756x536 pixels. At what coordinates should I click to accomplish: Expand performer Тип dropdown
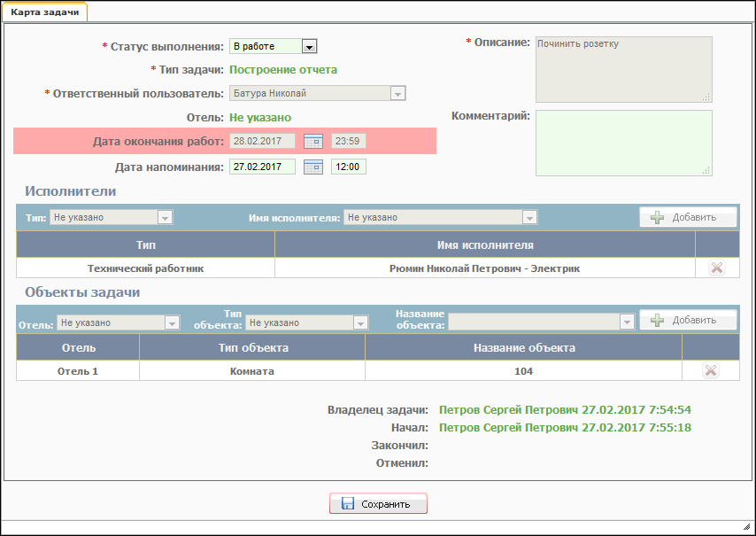pos(164,217)
